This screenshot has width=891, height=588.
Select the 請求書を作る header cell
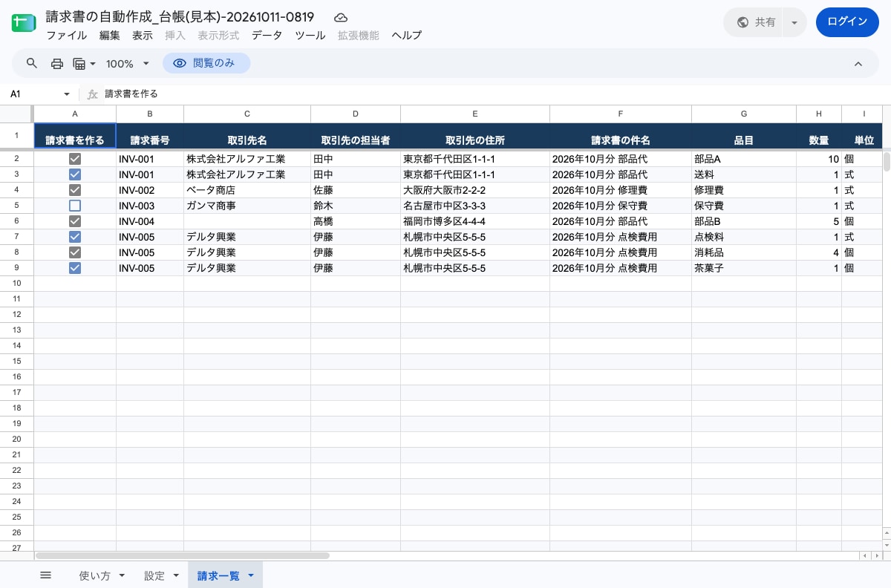pos(75,137)
